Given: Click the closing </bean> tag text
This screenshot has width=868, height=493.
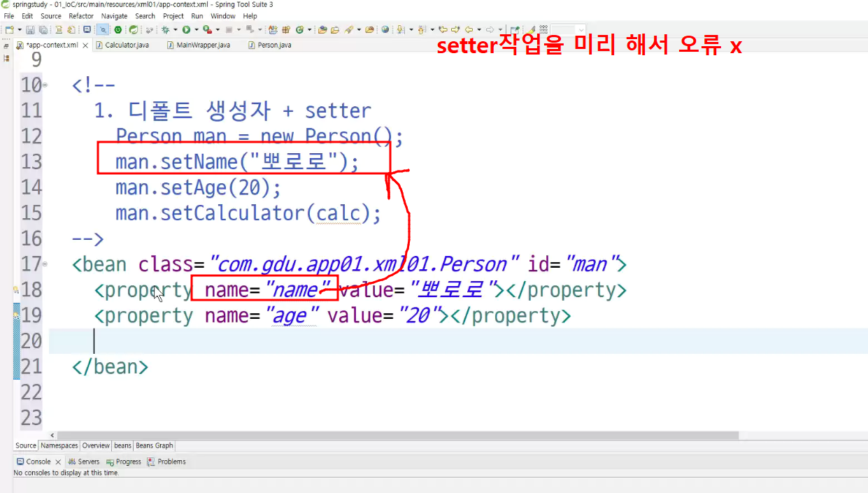Looking at the screenshot, I should click(x=110, y=366).
